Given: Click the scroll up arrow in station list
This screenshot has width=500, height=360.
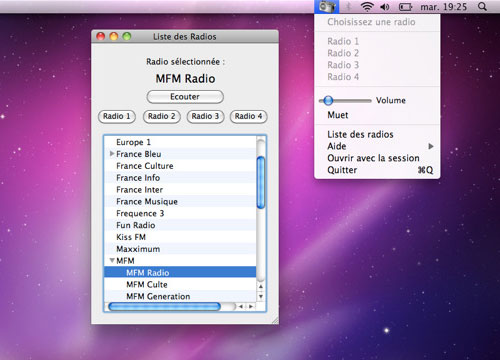Looking at the screenshot, I should (261, 286).
